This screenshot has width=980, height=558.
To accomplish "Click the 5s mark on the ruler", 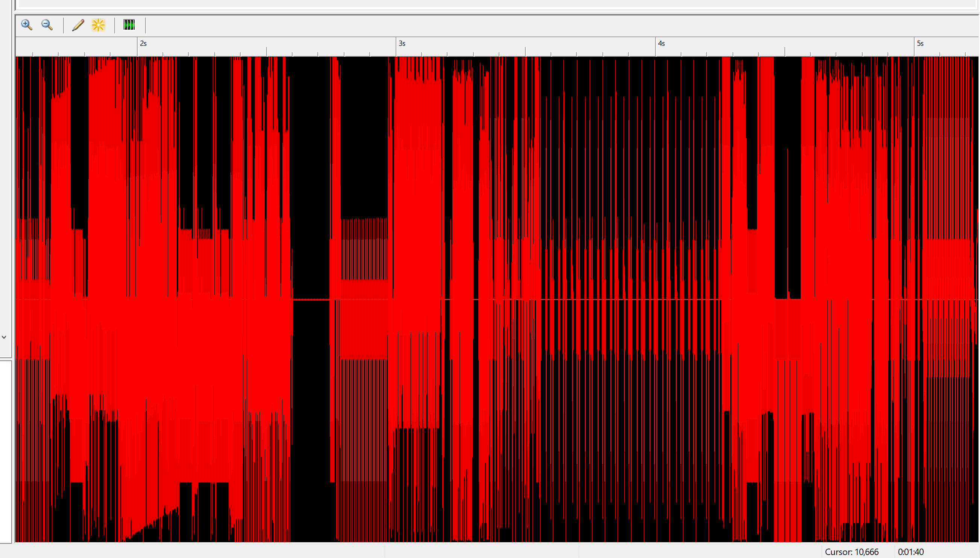I will click(920, 44).
